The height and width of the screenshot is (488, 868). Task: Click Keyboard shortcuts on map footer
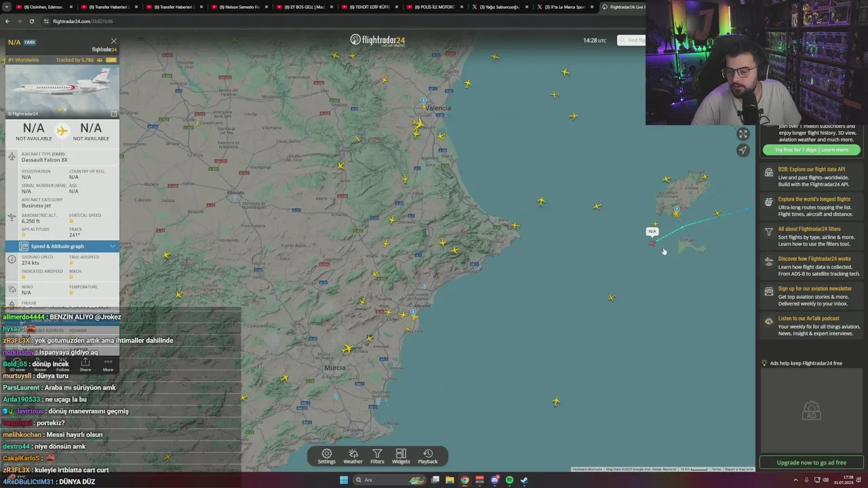click(x=587, y=469)
